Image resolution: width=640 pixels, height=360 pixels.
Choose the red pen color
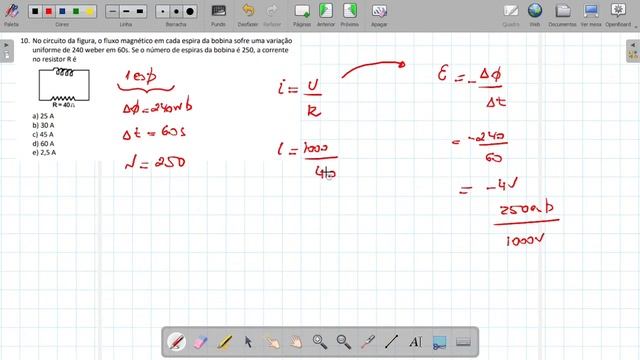click(x=49, y=11)
